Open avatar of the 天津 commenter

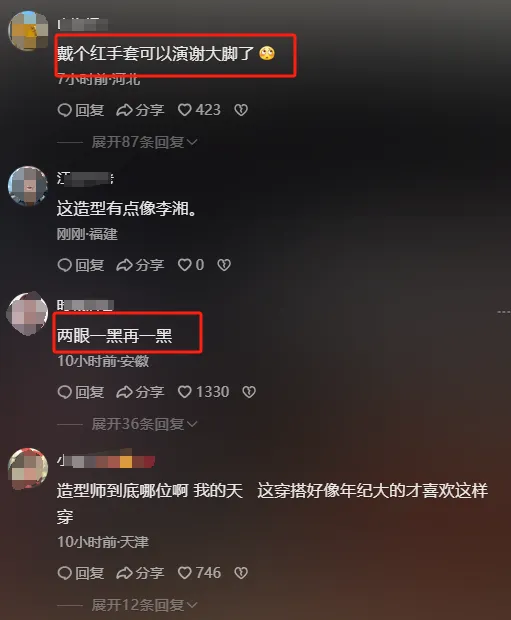(x=28, y=469)
